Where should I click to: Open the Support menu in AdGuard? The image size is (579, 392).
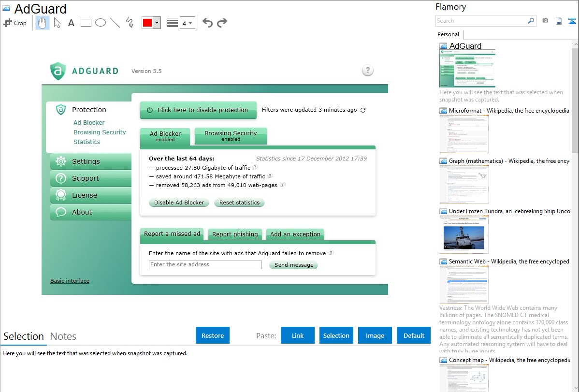coord(91,178)
